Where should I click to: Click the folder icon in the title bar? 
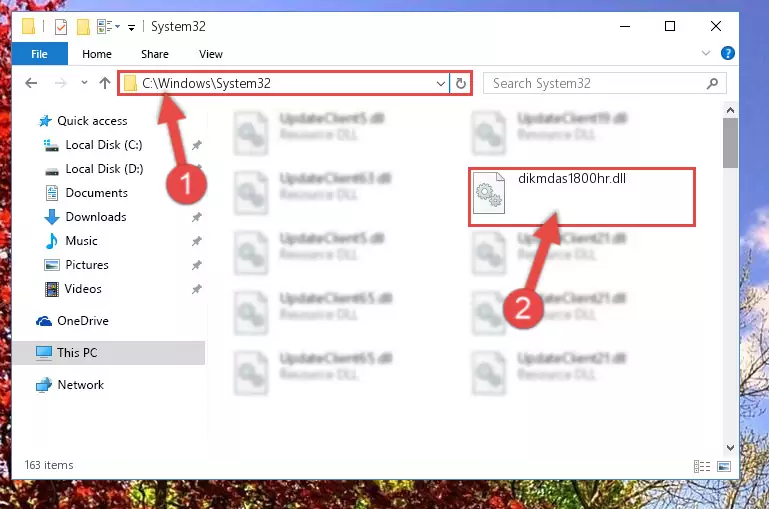(x=28, y=26)
